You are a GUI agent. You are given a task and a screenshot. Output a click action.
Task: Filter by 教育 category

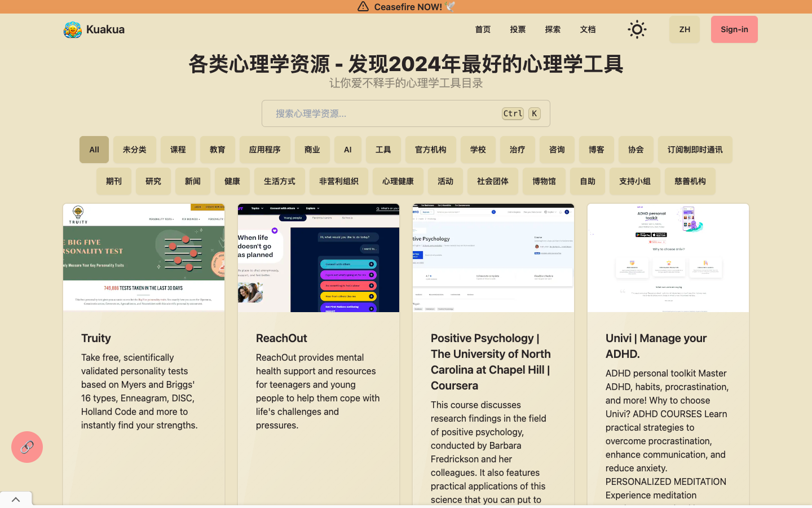218,150
